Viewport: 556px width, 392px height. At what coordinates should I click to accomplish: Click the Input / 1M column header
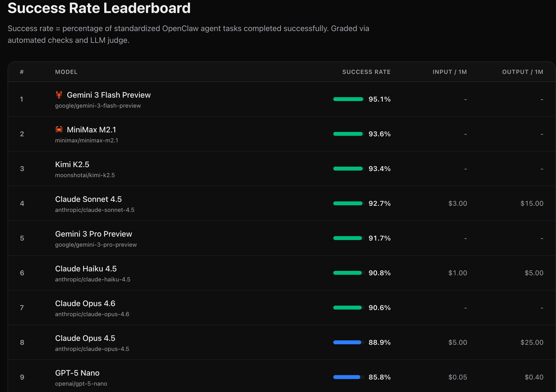450,72
